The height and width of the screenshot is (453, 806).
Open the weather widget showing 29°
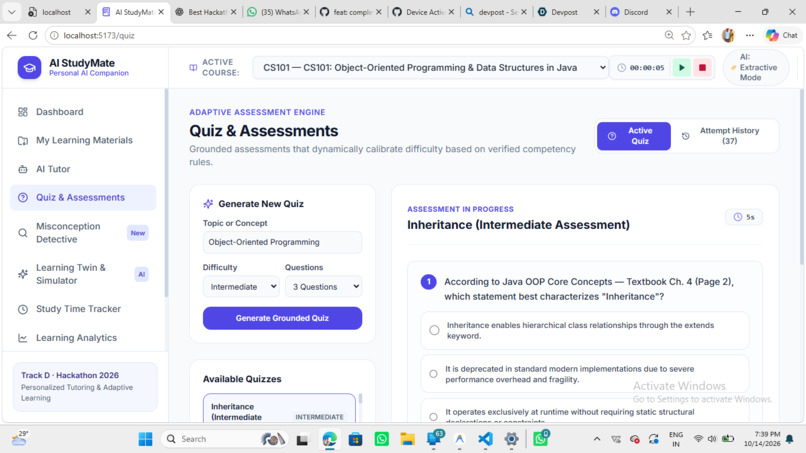20,439
